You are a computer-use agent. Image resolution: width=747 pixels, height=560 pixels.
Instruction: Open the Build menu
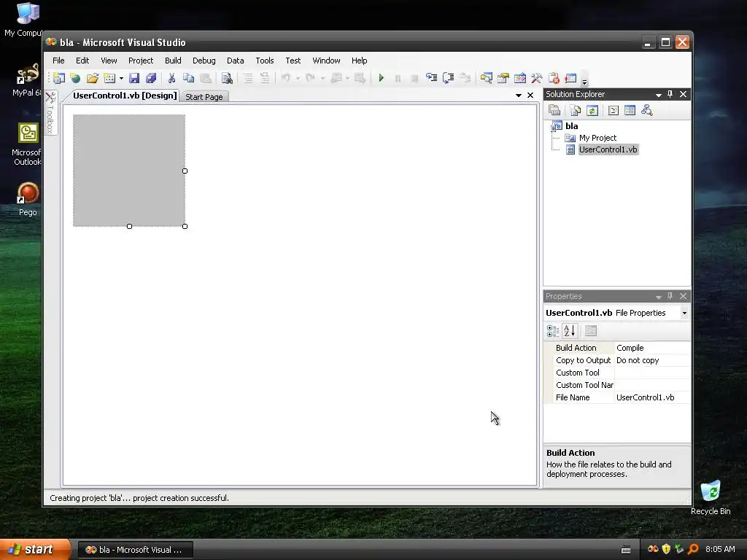tap(173, 61)
